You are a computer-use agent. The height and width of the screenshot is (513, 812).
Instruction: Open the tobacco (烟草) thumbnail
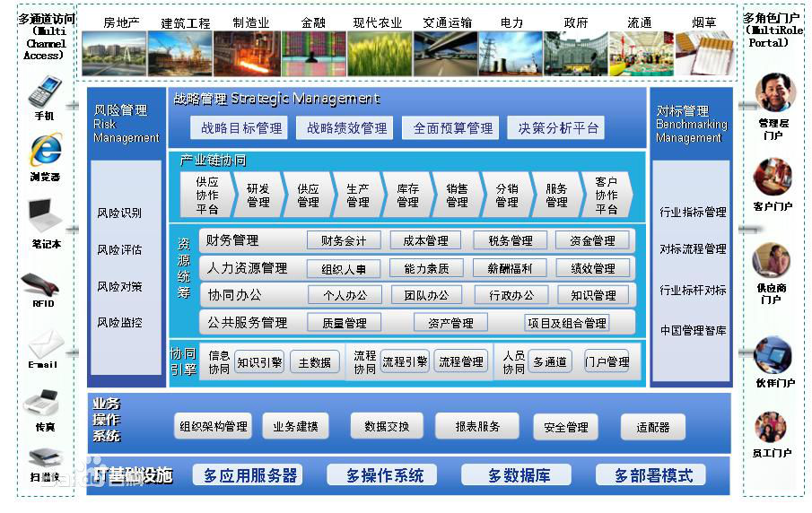pos(704,53)
